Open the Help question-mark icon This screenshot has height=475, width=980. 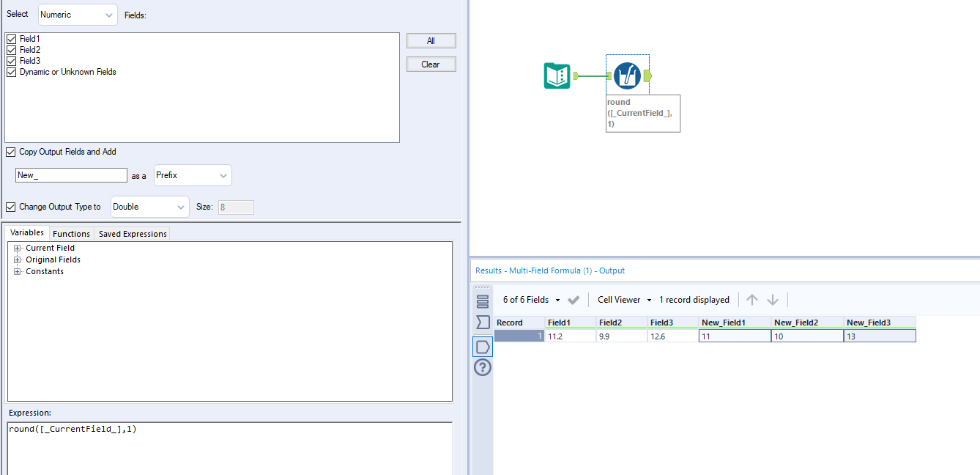click(482, 367)
